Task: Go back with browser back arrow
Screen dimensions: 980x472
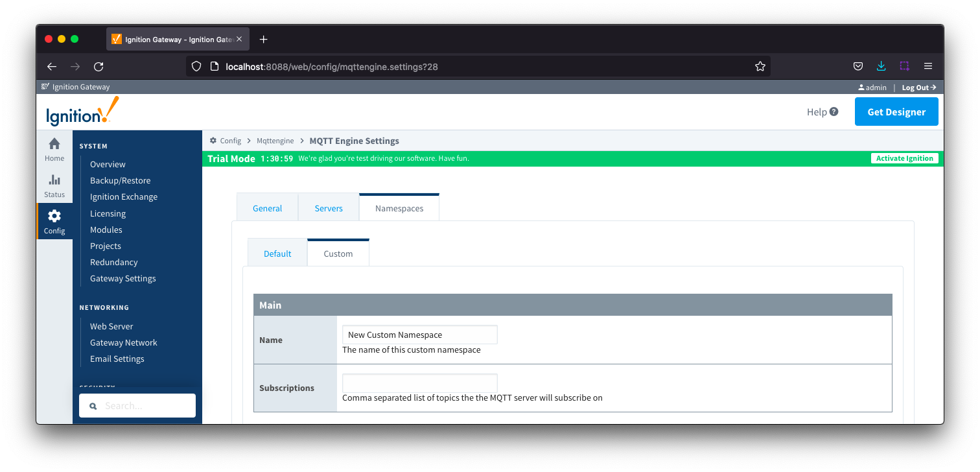Action: tap(52, 66)
